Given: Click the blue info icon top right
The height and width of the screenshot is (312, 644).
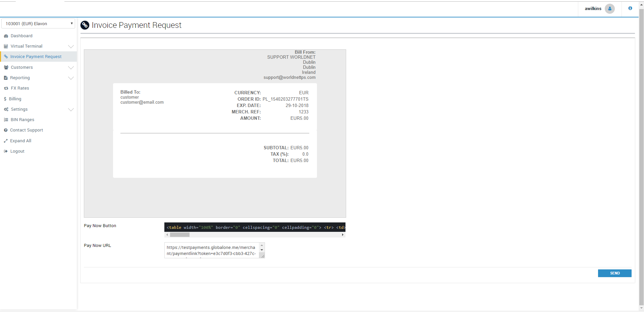Looking at the screenshot, I should (630, 8).
